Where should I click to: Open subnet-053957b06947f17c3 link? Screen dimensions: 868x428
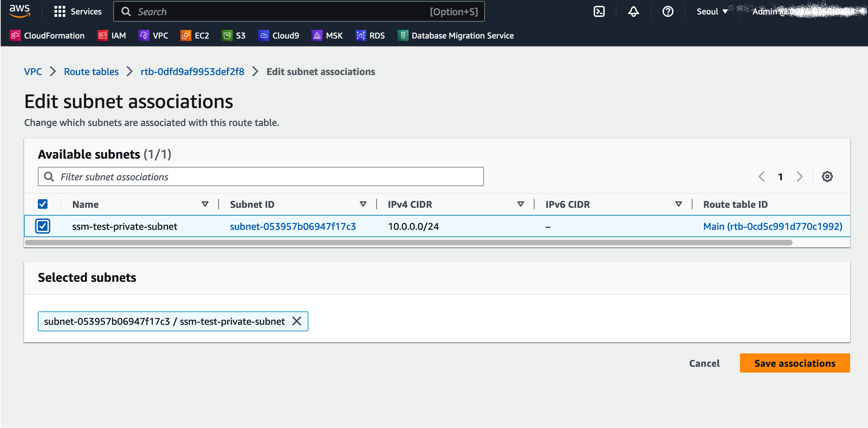(x=293, y=226)
